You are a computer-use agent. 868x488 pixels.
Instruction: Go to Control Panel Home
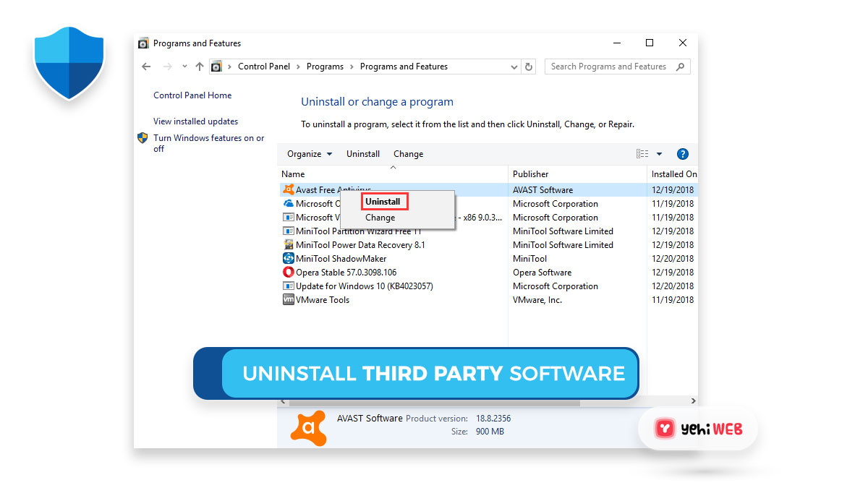click(192, 95)
